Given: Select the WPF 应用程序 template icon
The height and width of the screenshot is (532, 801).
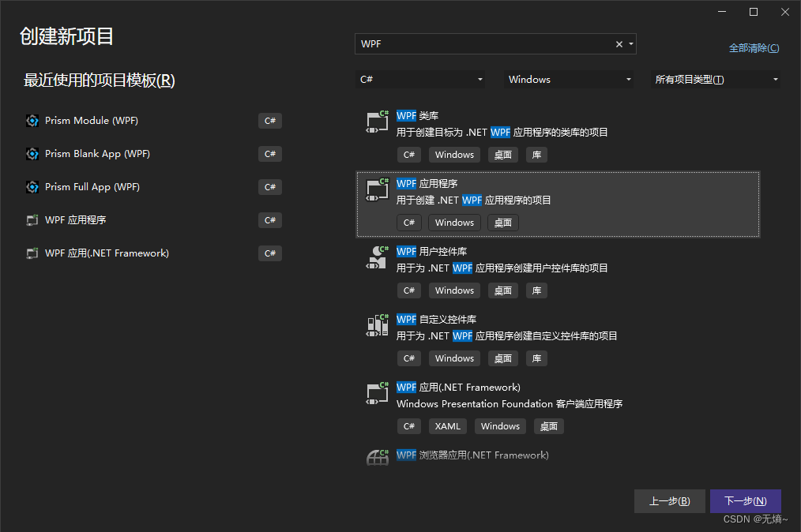Looking at the screenshot, I should click(x=377, y=189).
